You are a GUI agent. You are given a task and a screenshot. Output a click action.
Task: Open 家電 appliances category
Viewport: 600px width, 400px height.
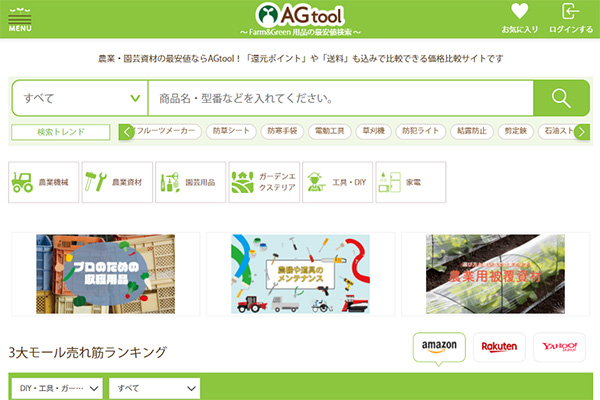coord(411,182)
